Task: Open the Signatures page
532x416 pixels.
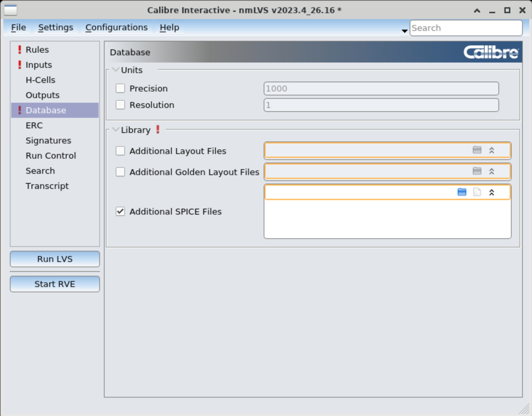Action: pos(55,141)
